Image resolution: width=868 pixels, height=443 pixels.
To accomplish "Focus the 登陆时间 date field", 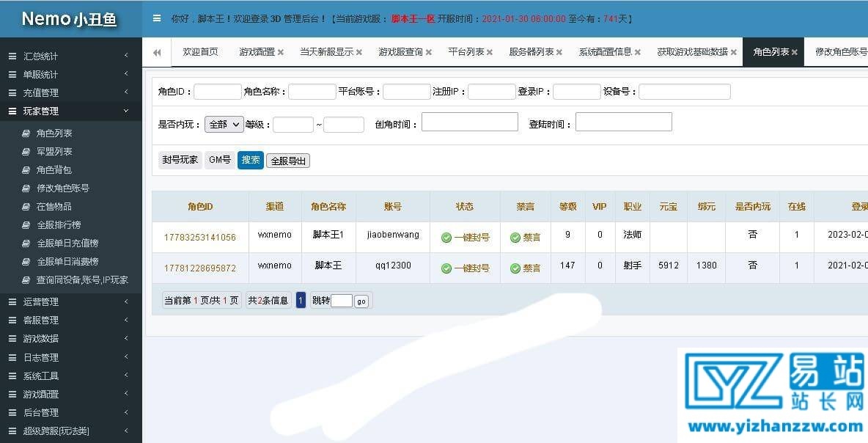I will (624, 122).
